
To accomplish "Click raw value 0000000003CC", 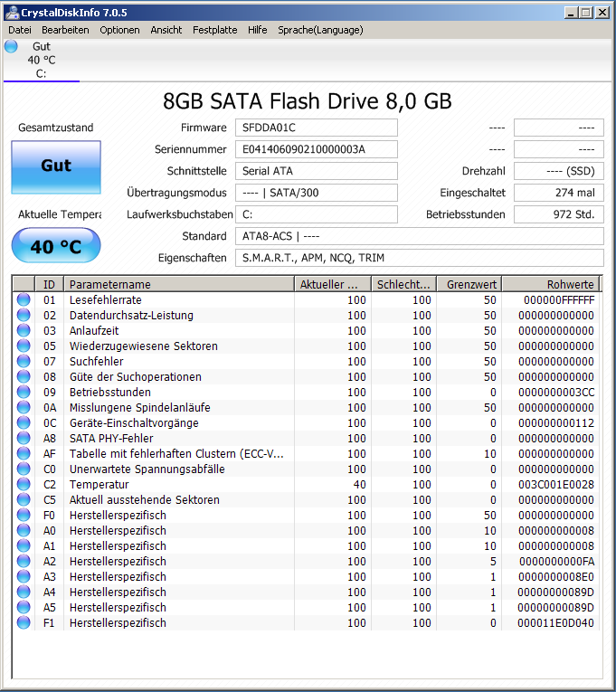I will tap(556, 392).
